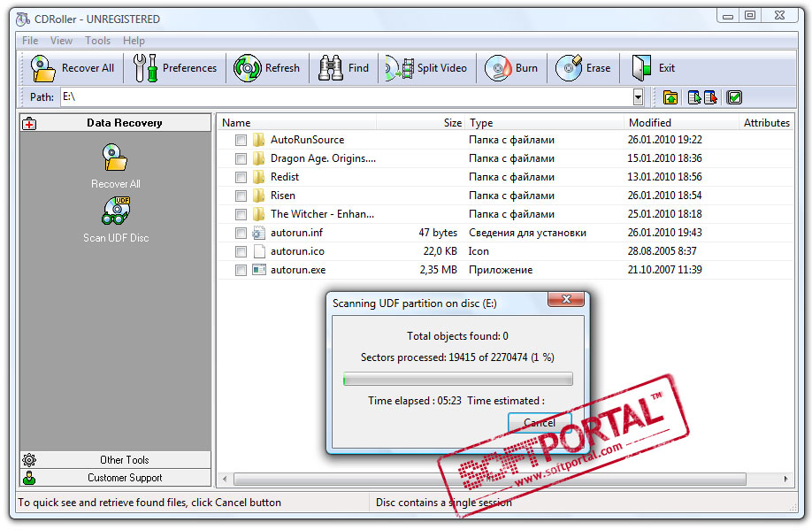Screen dimensions: 812x530
Task: Tick the Risen folder checkbox
Action: [x=241, y=196]
